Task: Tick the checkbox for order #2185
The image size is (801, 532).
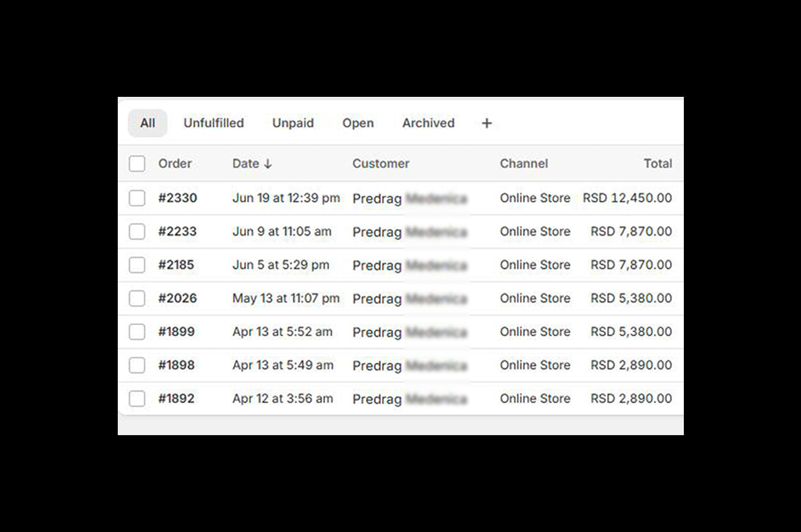Action: click(x=137, y=265)
